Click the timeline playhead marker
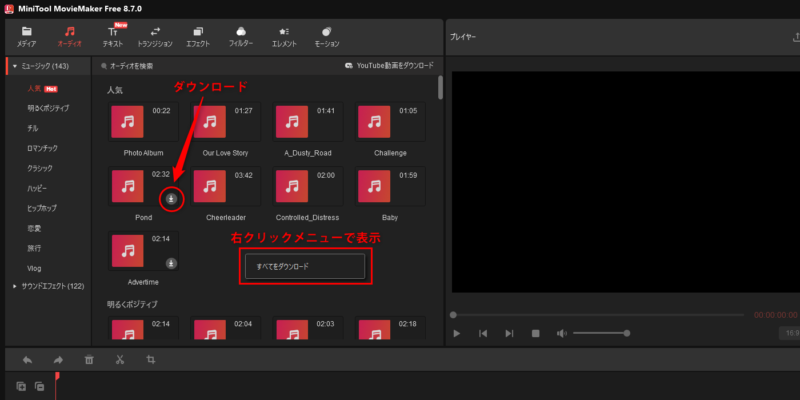 coord(57,376)
